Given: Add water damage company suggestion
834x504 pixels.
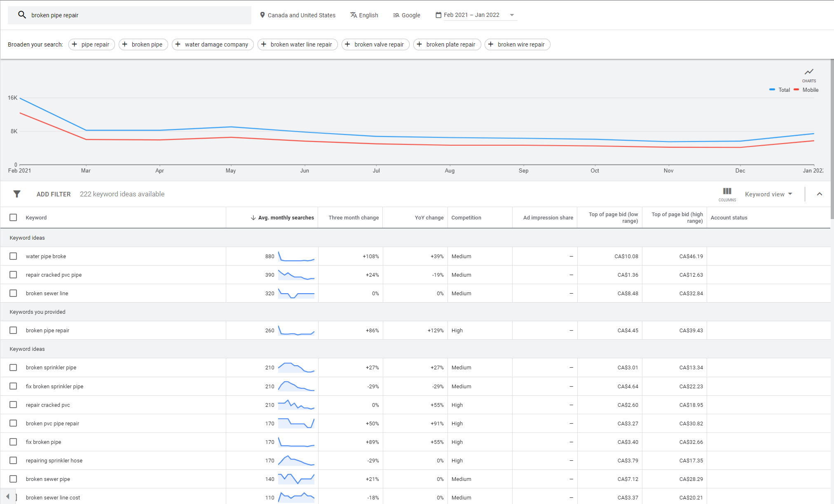Looking at the screenshot, I should pos(213,44).
